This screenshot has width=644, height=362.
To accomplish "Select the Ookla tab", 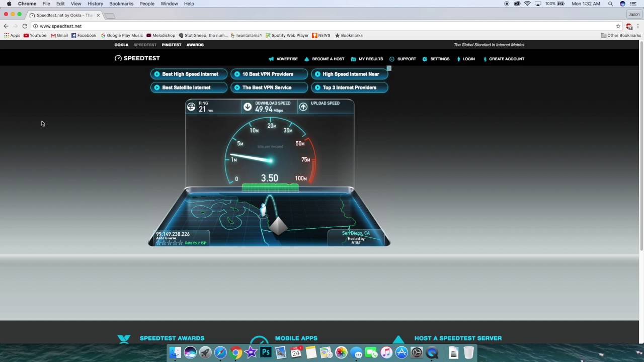I will coord(121,45).
